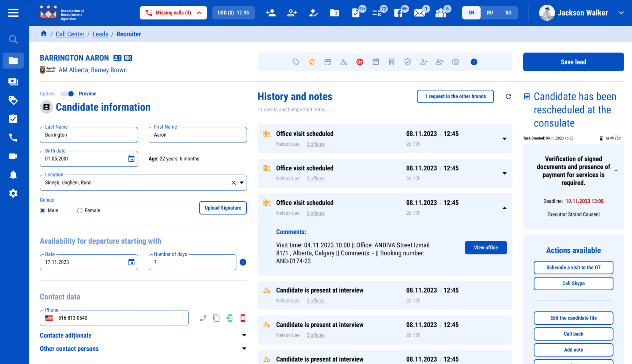
Task: Open Jackson Walker user menu
Action: point(581,13)
